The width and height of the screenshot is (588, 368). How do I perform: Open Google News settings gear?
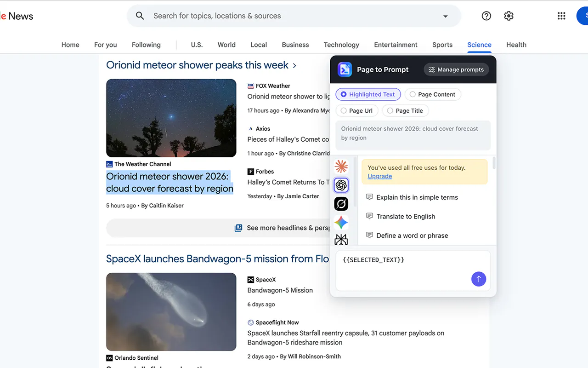(x=509, y=16)
